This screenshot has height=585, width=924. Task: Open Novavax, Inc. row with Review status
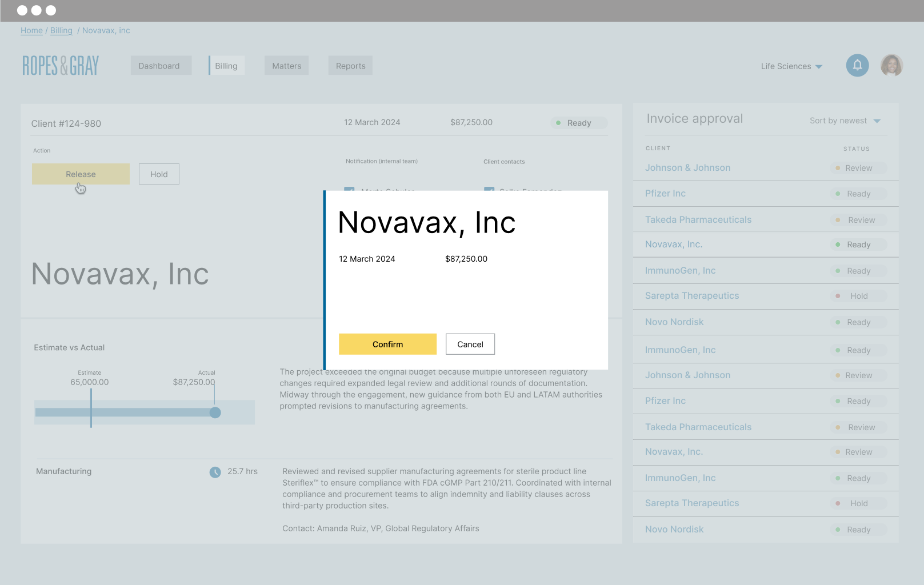point(766,452)
